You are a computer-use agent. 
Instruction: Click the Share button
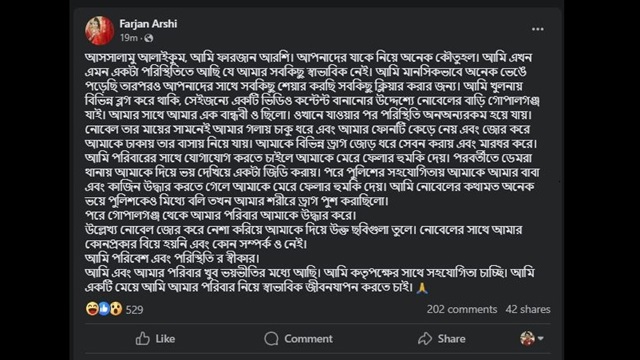point(442,339)
